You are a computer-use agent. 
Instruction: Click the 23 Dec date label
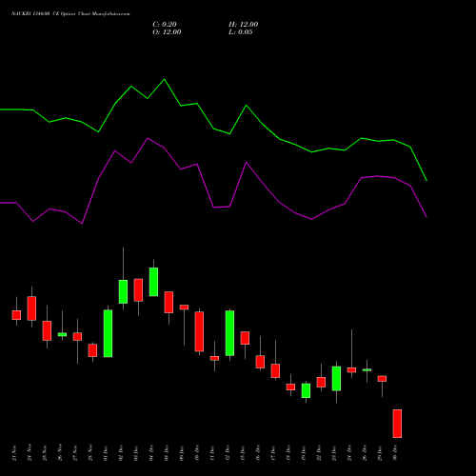coord(334,453)
